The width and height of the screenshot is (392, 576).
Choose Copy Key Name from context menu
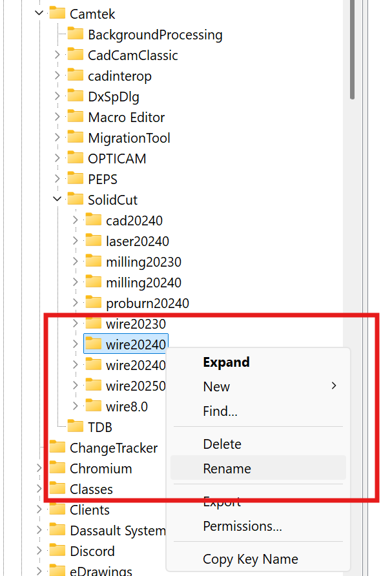coord(251,559)
